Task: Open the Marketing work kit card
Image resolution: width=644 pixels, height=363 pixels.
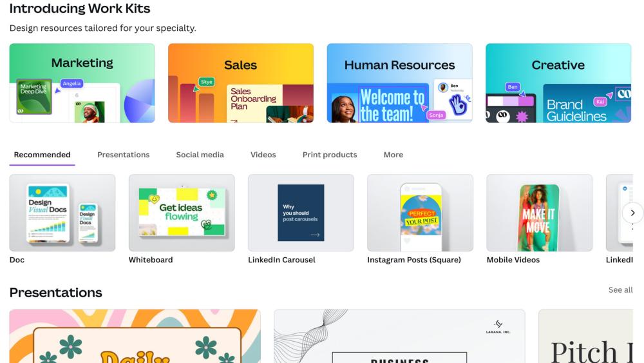Action: coord(82,83)
